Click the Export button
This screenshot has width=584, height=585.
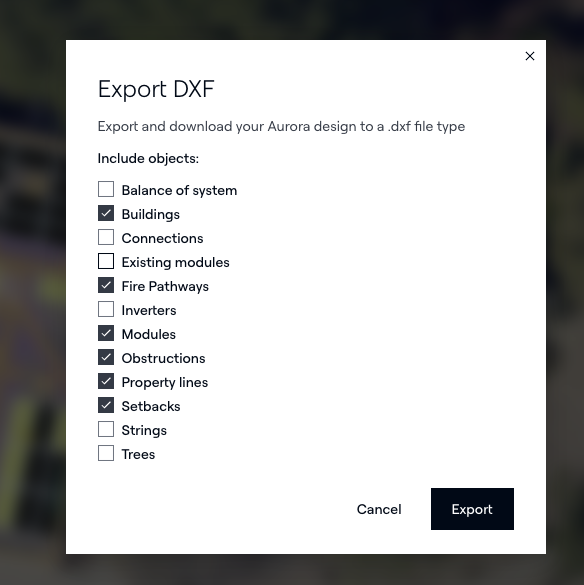pos(472,509)
